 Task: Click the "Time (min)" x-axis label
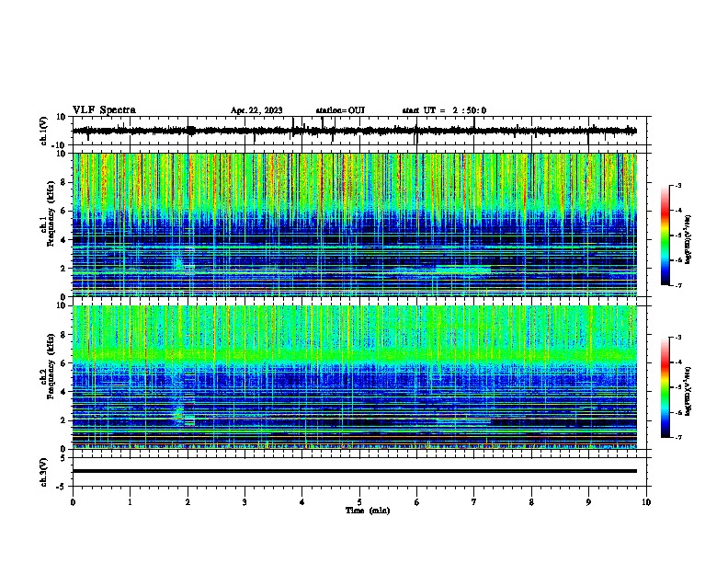(x=368, y=511)
